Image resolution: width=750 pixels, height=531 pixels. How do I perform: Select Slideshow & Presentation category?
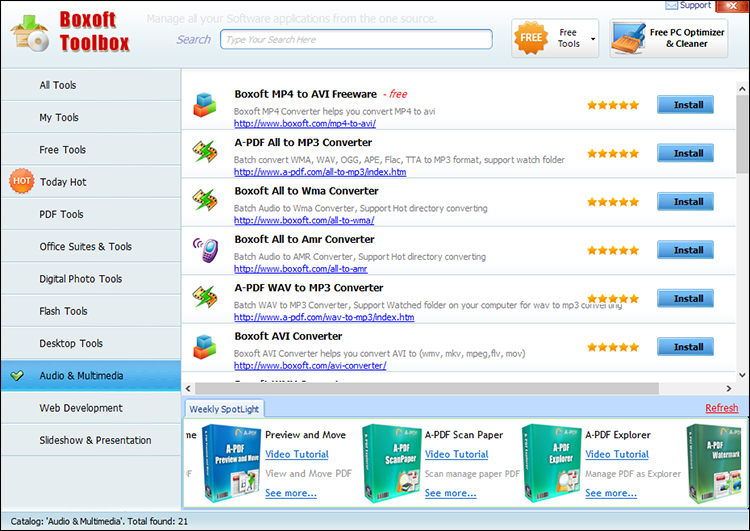click(91, 440)
